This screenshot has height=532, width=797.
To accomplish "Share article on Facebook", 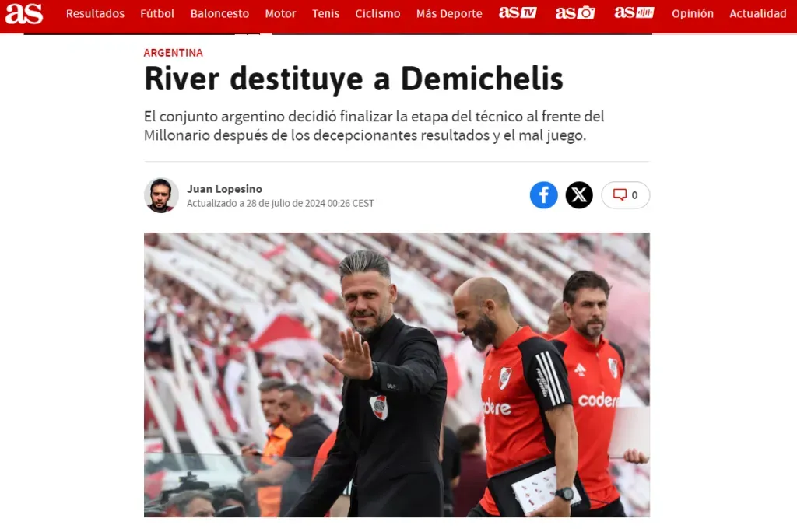I will 543,195.
